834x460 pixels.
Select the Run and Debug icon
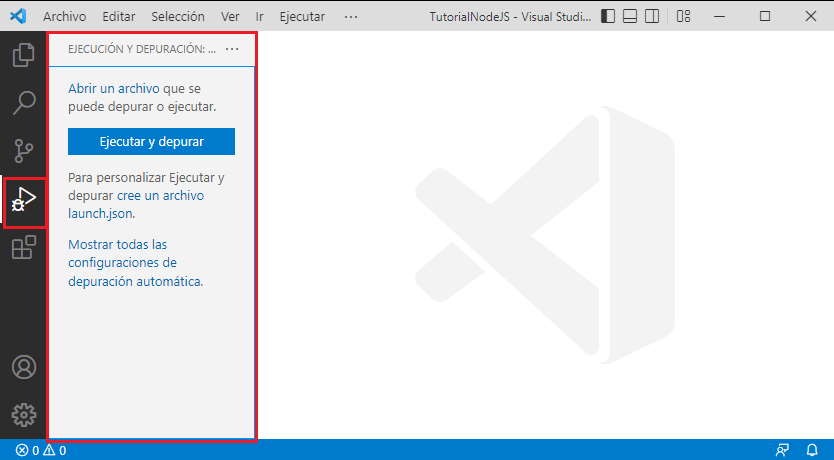point(24,199)
